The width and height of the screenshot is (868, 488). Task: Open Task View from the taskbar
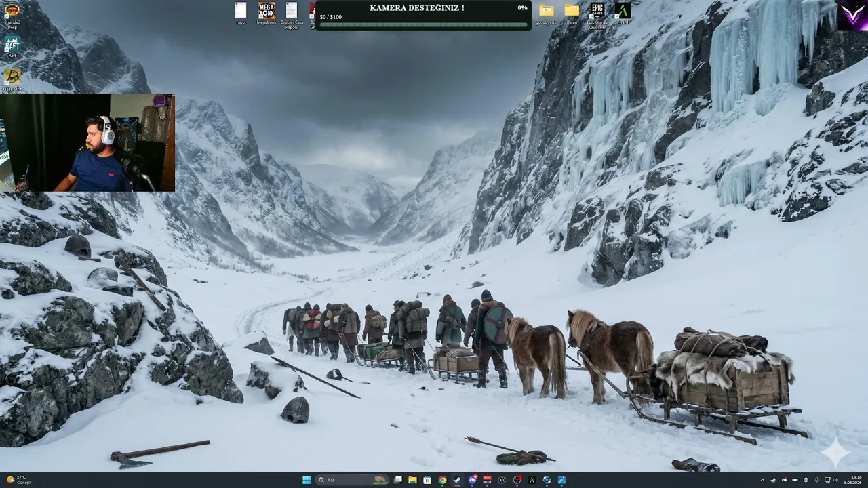point(398,480)
